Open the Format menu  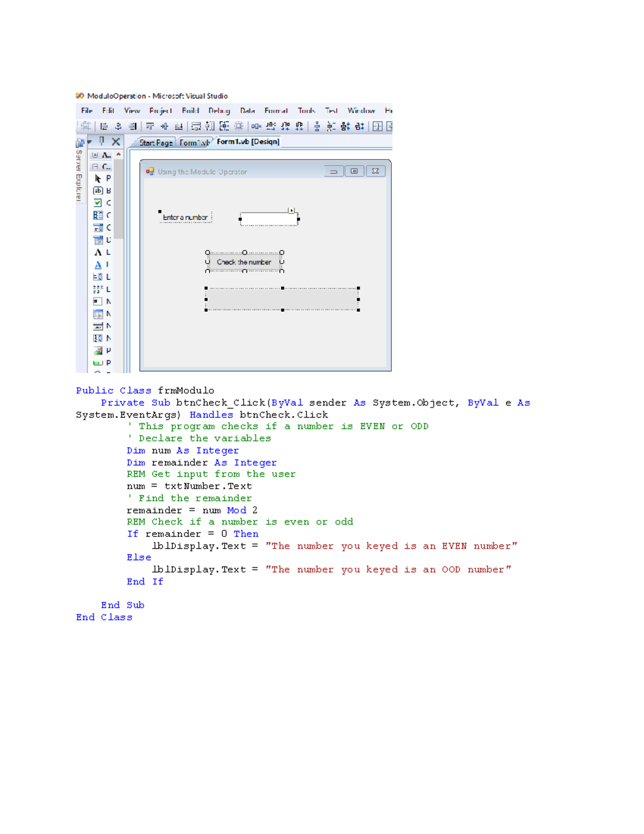click(x=276, y=111)
